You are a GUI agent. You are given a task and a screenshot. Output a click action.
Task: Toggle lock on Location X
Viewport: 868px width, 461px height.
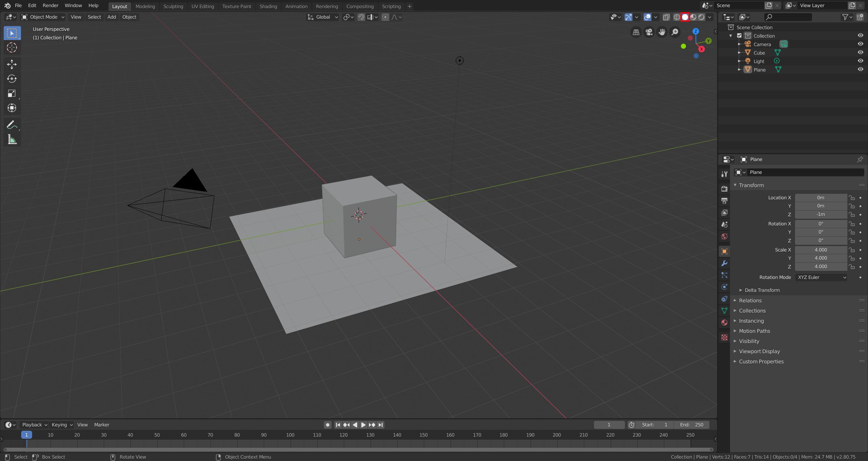pyautogui.click(x=852, y=198)
